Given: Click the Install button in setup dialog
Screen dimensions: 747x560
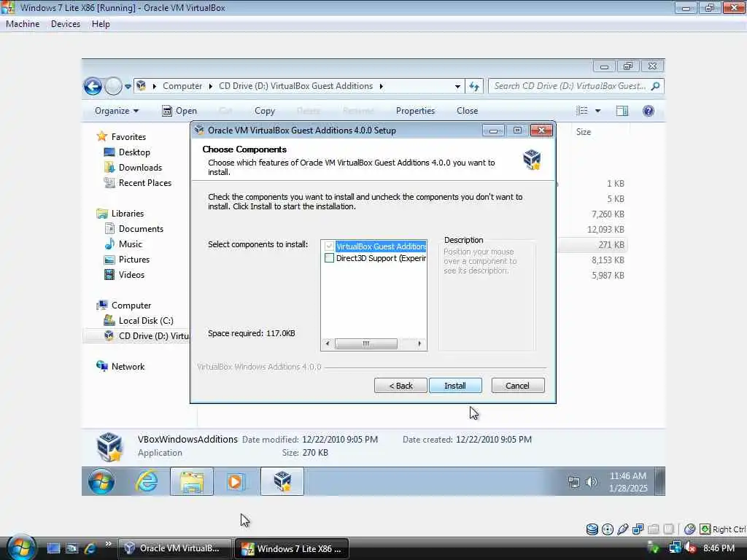Looking at the screenshot, I should click(x=455, y=385).
